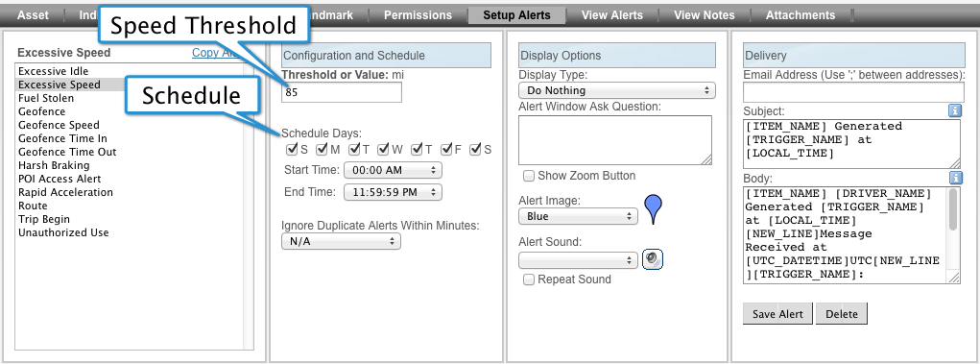Open the Alert Image color dropdown

[578, 216]
